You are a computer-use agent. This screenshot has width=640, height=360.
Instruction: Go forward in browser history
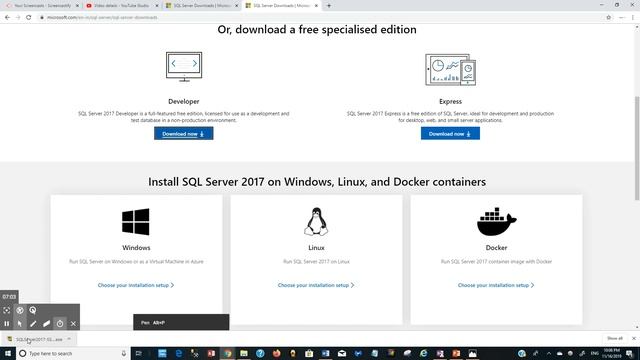point(18,18)
